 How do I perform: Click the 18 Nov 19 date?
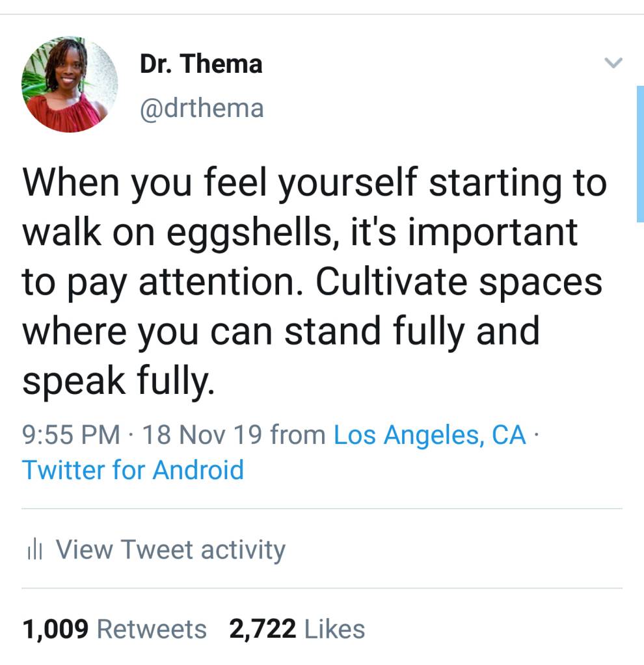coord(202,435)
